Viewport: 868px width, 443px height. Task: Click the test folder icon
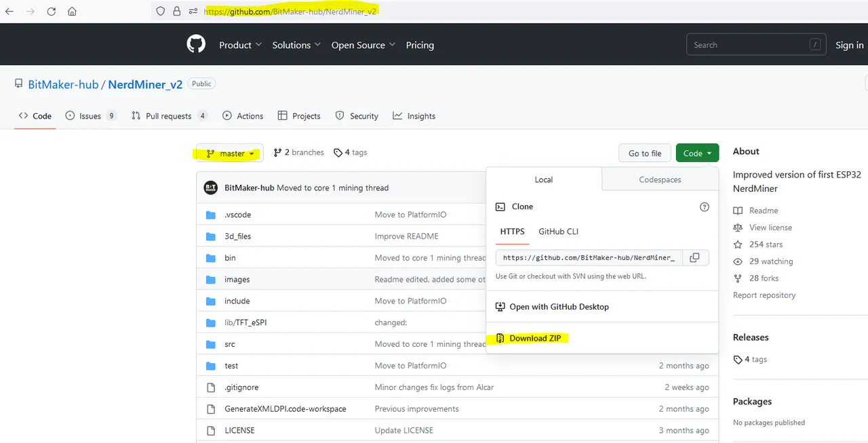(x=211, y=366)
